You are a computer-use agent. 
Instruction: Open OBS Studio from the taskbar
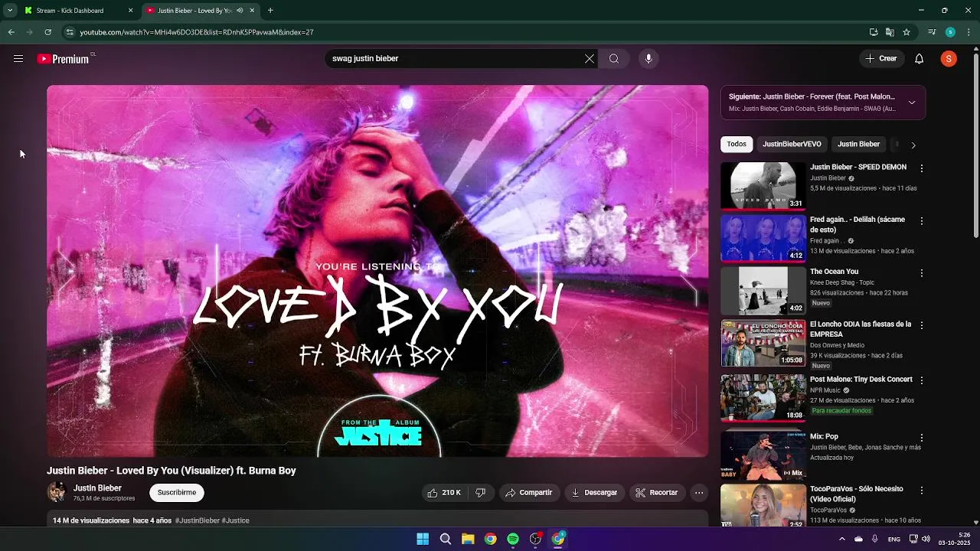click(535, 539)
